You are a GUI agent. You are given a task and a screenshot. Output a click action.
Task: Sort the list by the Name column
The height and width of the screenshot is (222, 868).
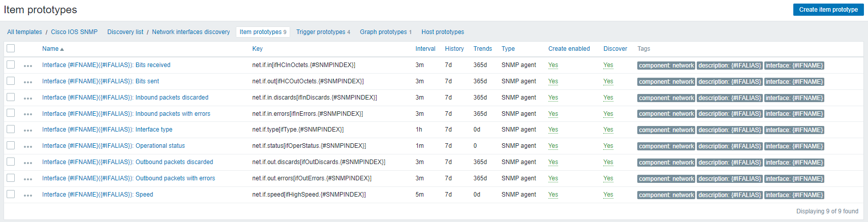(x=50, y=49)
